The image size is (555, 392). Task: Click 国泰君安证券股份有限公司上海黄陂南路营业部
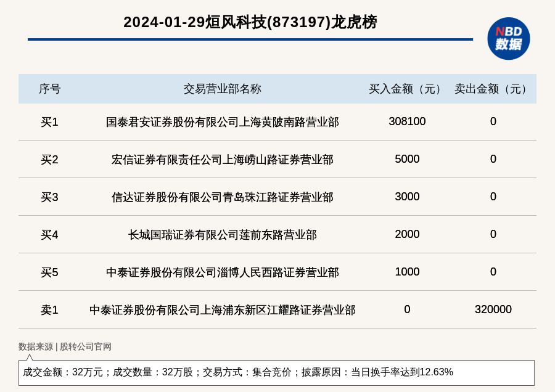tap(222, 122)
